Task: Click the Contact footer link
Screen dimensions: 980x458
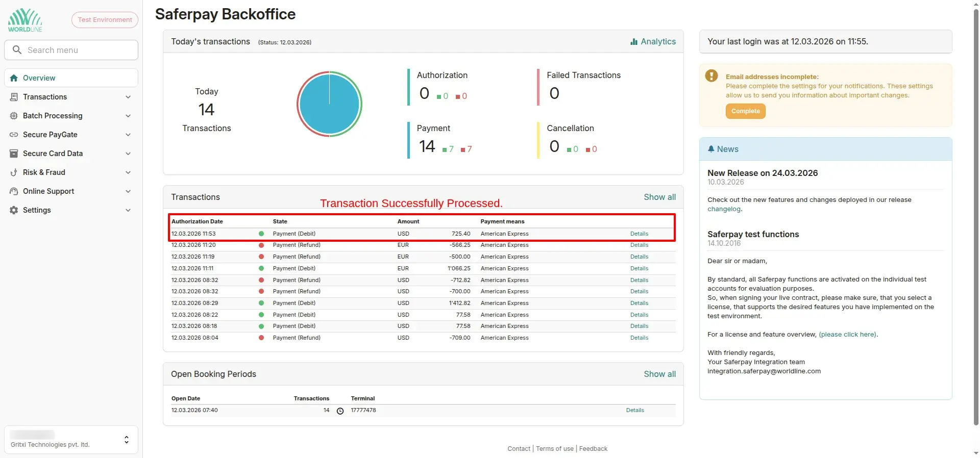Action: (519, 449)
